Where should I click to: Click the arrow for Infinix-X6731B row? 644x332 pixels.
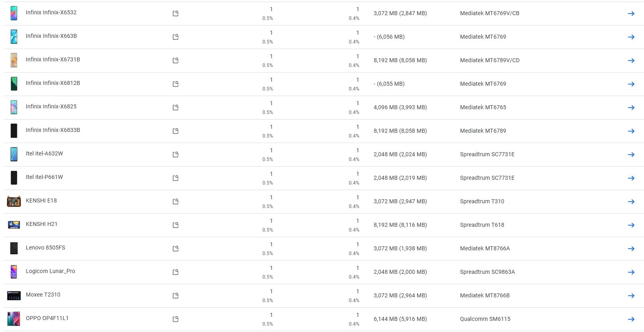coord(631,61)
